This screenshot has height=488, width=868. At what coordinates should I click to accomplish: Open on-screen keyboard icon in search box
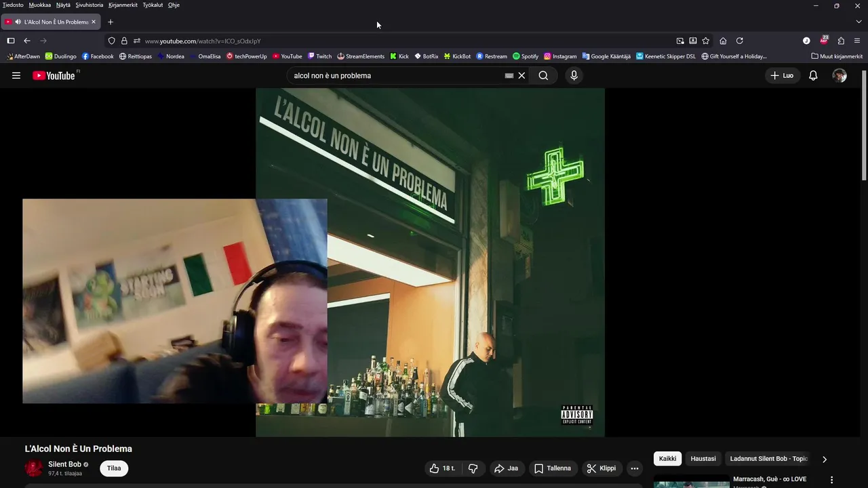click(x=509, y=76)
